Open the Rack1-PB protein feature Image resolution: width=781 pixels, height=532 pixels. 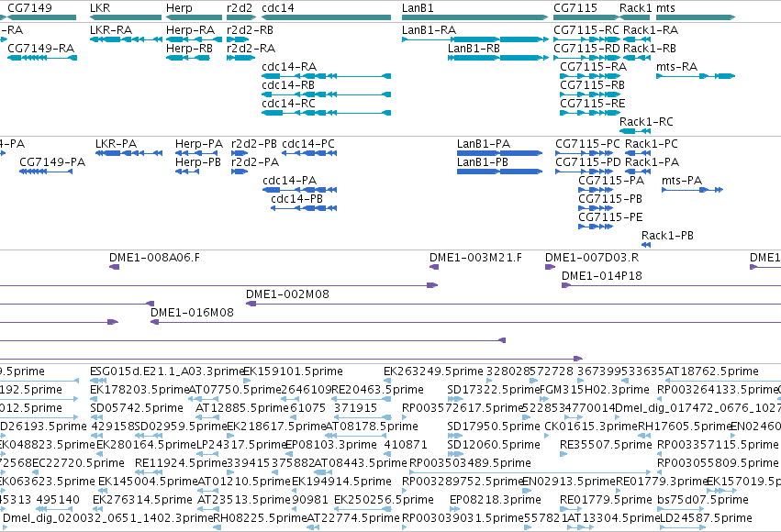point(646,245)
